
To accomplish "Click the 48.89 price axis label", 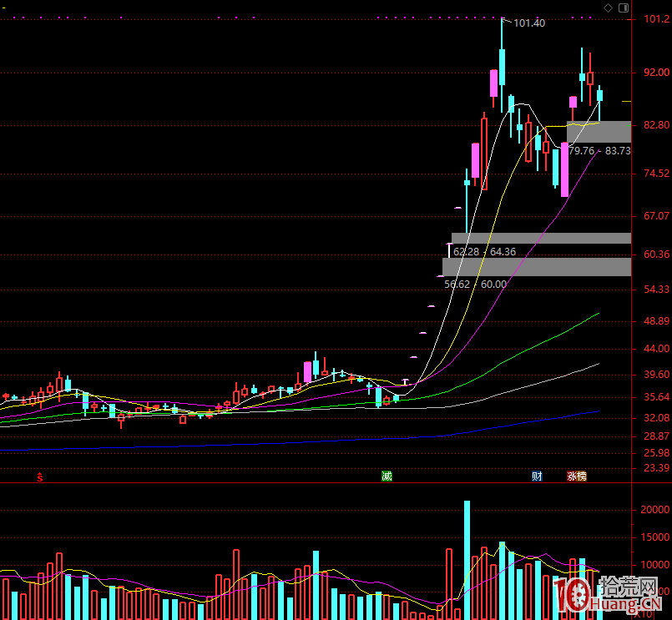I will pos(656,321).
